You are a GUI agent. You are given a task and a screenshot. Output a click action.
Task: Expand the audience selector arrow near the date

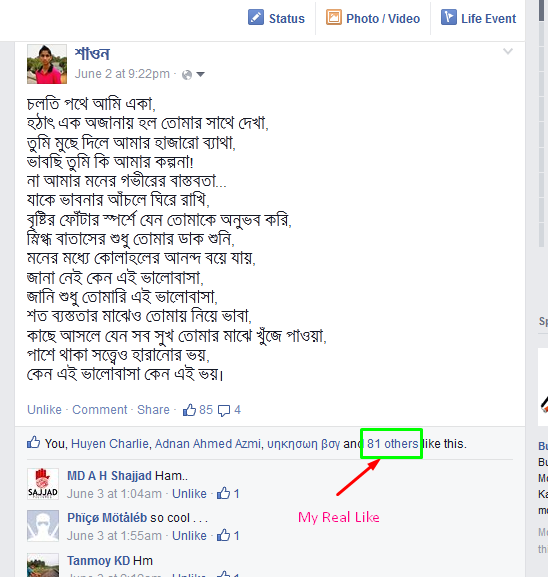click(201, 75)
